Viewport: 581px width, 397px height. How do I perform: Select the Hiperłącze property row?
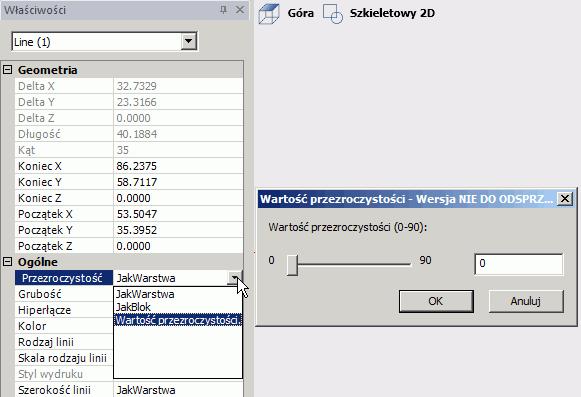click(x=64, y=310)
